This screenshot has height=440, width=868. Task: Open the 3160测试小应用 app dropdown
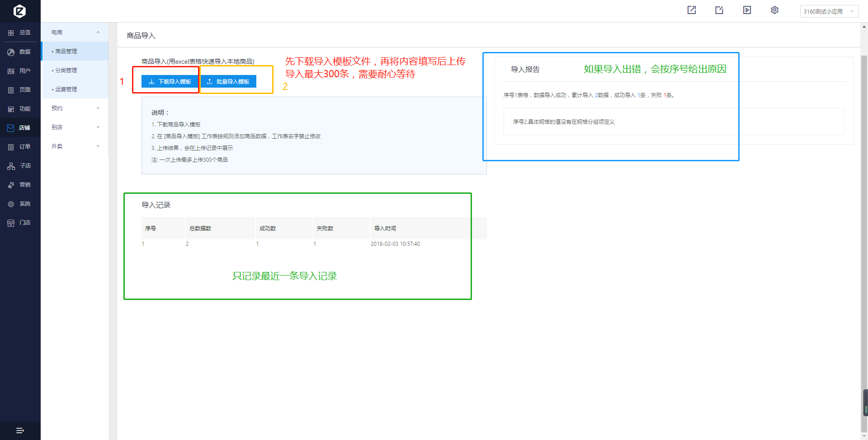pos(828,11)
